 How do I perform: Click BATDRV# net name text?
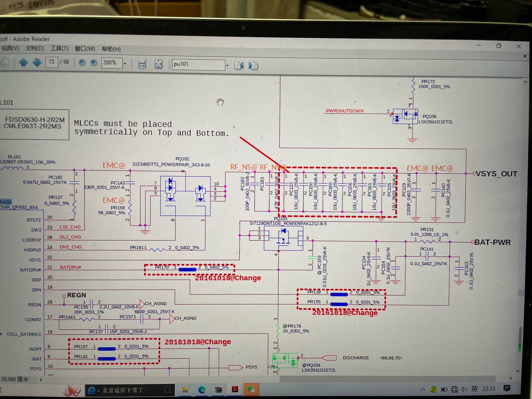point(70,267)
